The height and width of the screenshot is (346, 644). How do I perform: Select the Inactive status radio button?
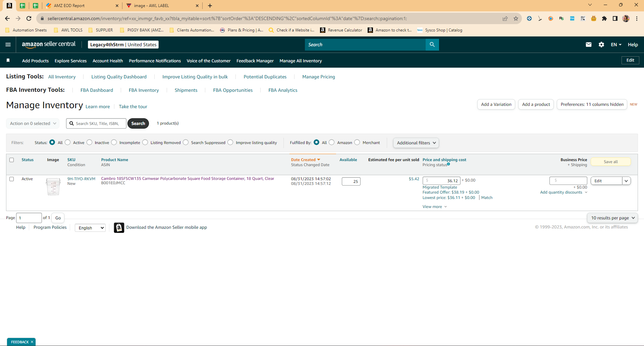[90, 142]
